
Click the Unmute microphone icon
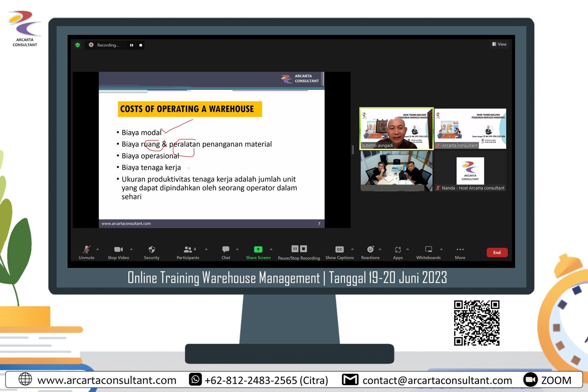point(86,250)
